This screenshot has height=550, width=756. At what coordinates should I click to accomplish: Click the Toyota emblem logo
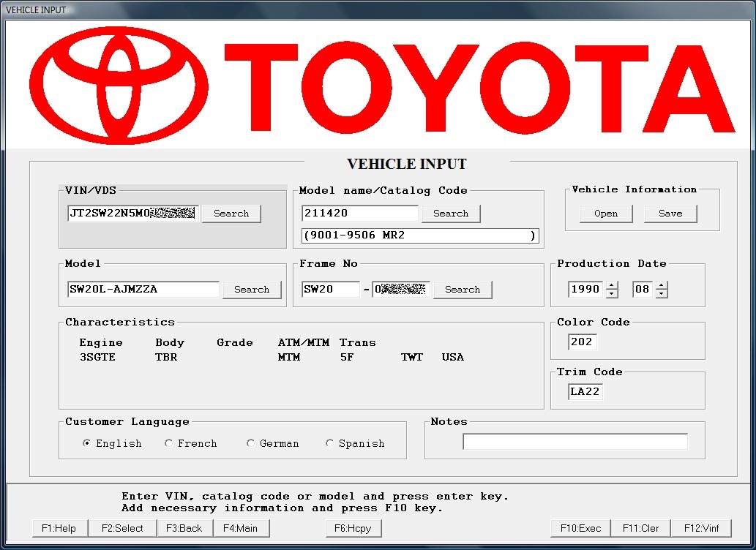click(119, 86)
